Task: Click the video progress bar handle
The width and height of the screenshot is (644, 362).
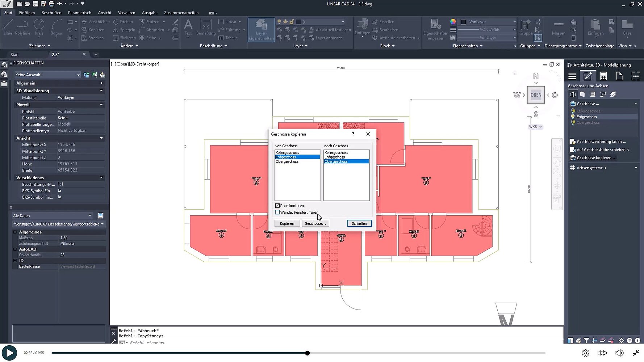Action: 307,353
